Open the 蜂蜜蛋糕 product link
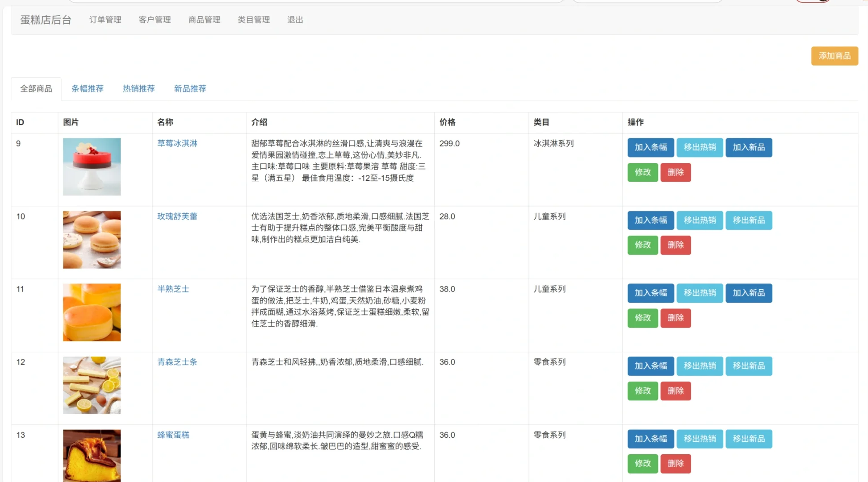 pyautogui.click(x=173, y=435)
